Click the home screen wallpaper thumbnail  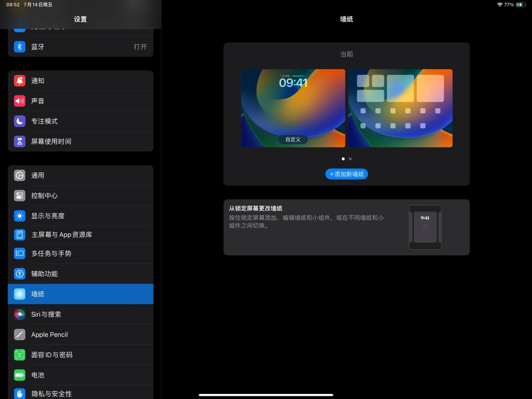click(x=400, y=108)
